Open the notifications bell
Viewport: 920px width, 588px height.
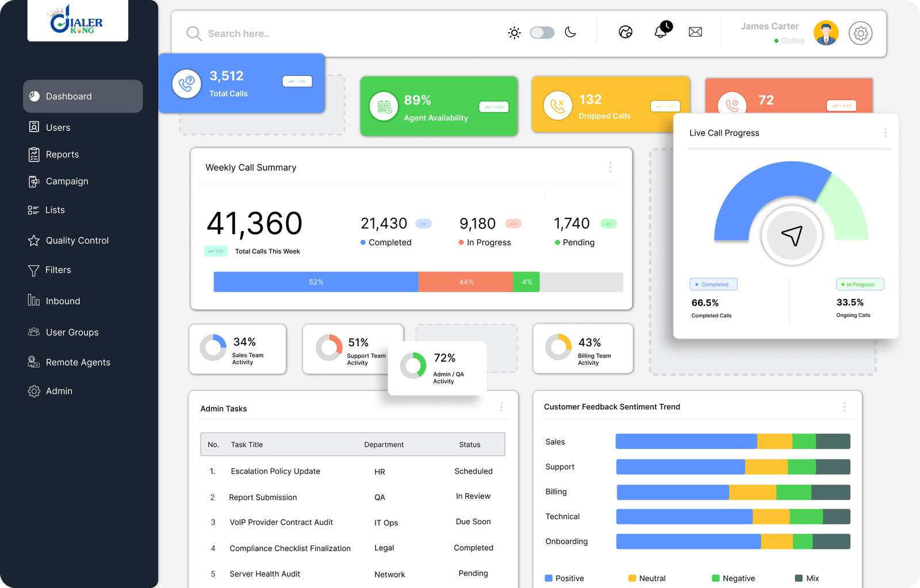tap(662, 32)
